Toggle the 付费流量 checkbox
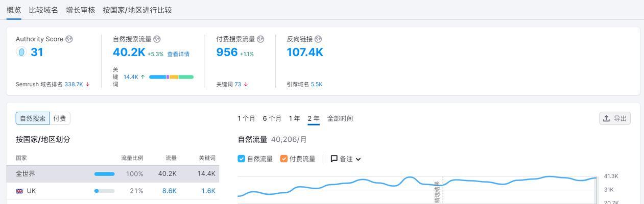Viewport: 644px width, 204px height. click(x=284, y=159)
